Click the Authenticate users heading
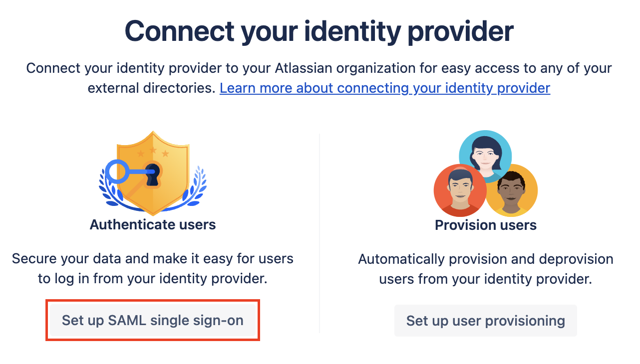The height and width of the screenshot is (364, 640). tap(153, 224)
